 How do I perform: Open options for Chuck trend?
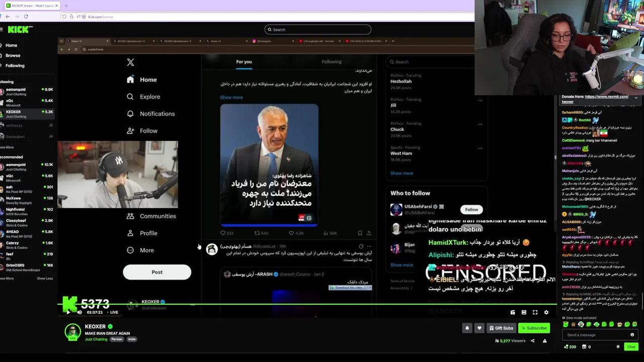pos(480,124)
